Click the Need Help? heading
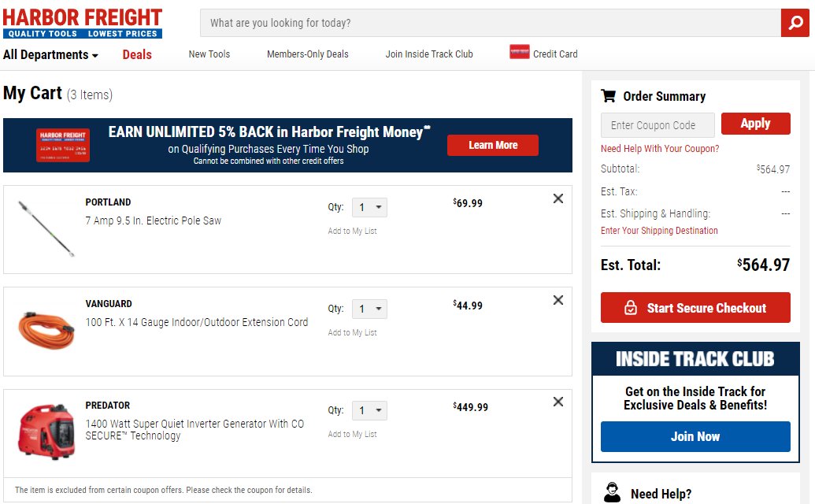Viewport: 815px width, 504px height. [x=661, y=494]
